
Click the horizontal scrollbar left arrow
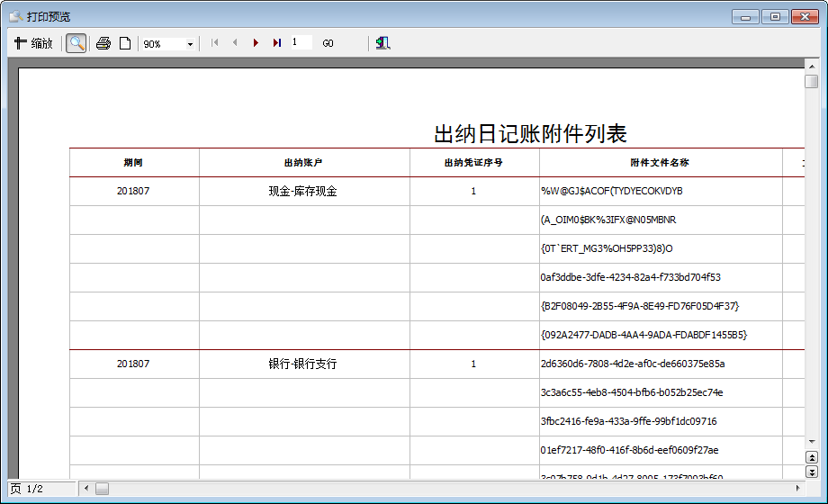coord(87,488)
